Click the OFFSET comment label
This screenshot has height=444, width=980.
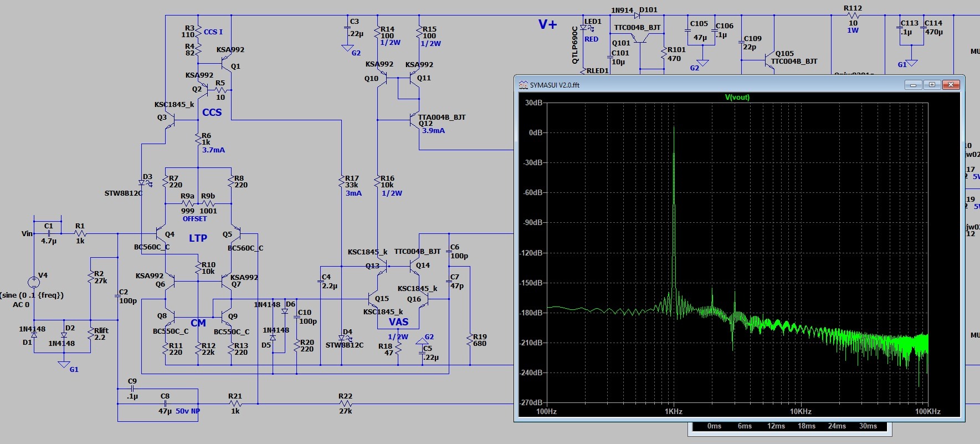pyautogui.click(x=194, y=218)
